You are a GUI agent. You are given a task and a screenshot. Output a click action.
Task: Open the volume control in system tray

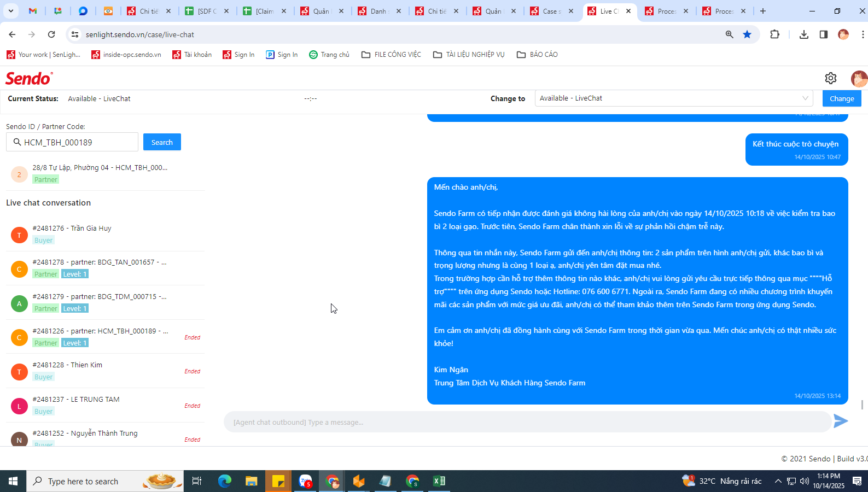804,481
